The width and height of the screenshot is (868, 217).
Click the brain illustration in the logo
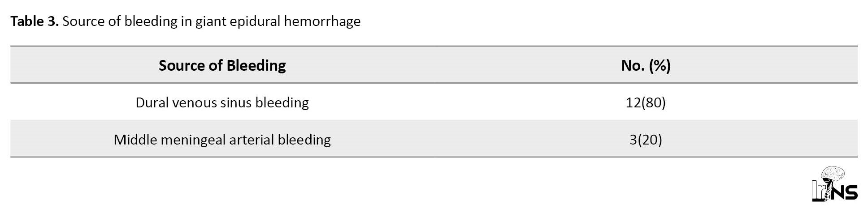click(x=833, y=174)
